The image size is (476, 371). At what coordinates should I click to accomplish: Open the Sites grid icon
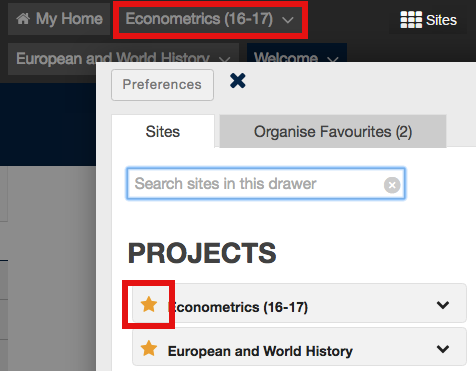411,20
